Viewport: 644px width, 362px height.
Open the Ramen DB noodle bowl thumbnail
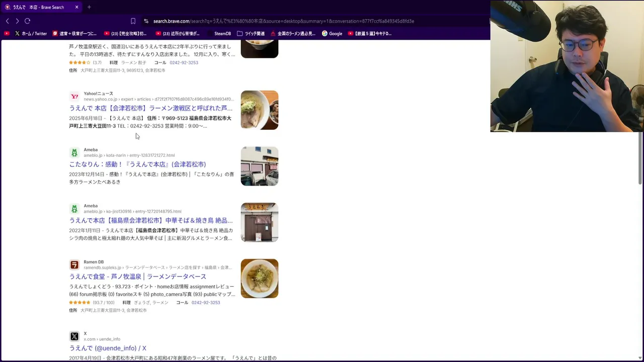point(260,279)
